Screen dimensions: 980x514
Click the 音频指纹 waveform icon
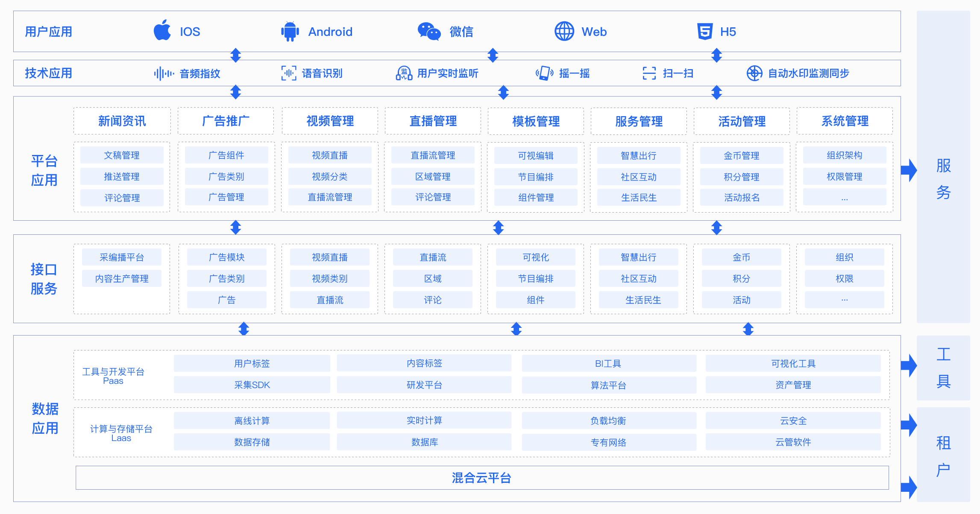point(164,73)
